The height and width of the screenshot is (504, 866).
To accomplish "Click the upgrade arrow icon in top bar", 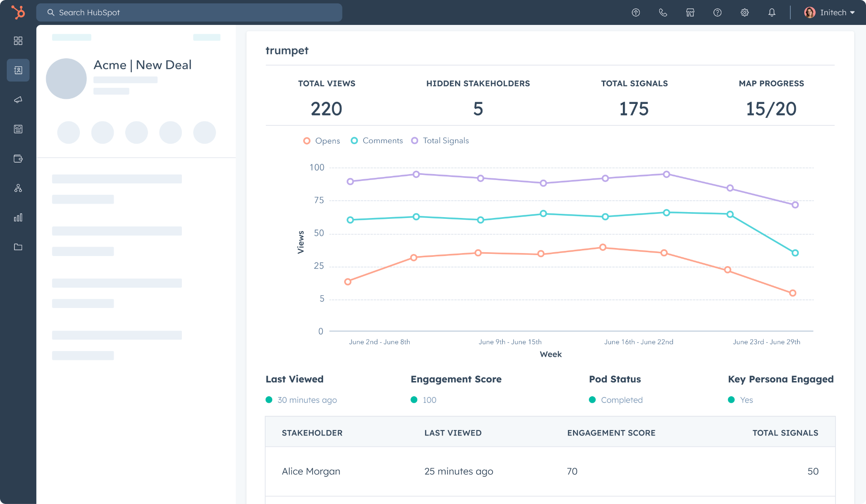I will pos(636,13).
